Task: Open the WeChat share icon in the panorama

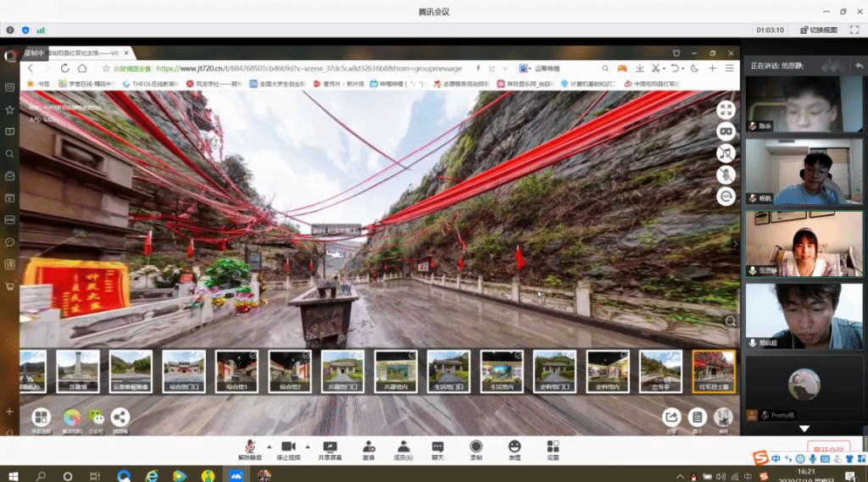Action: click(x=96, y=417)
